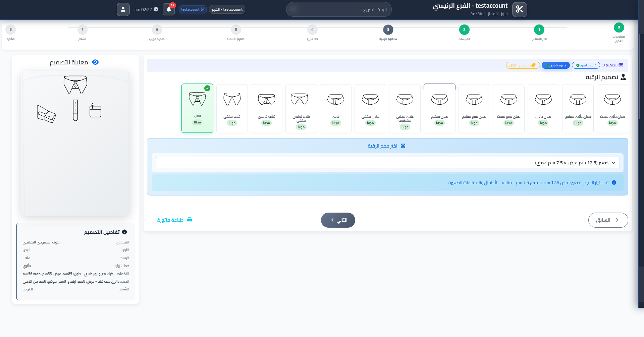Switch to garment 1 ثوب اسود

pyautogui.click(x=586, y=65)
